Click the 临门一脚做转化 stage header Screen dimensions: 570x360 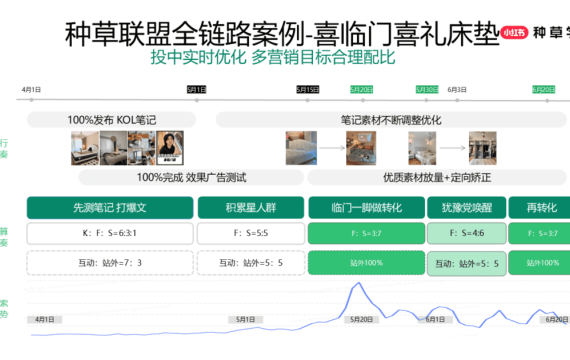[366, 208]
